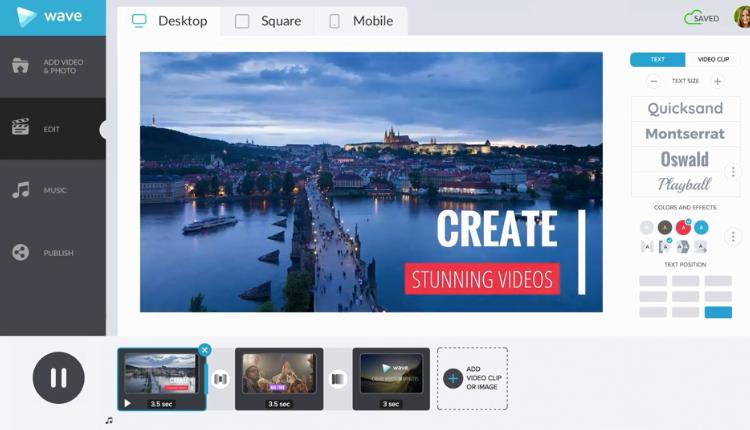The image size is (750, 430).
Task: Expand more font options menu
Action: 732,172
